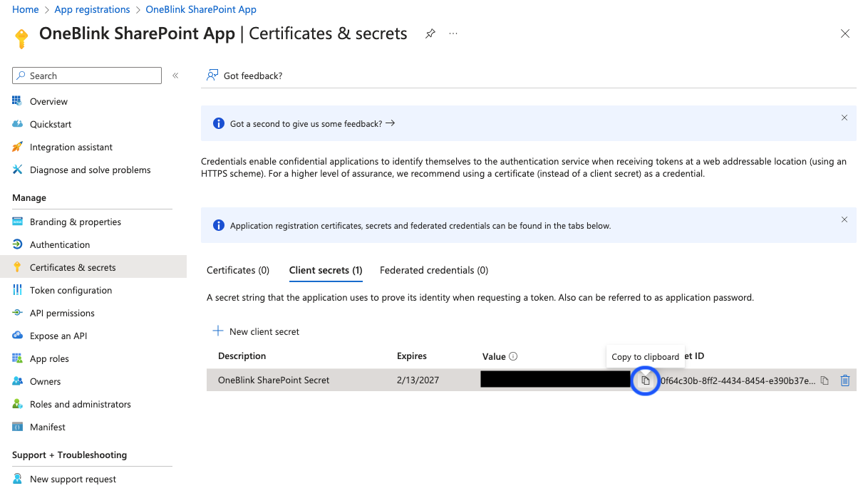
Task: Pin the OneBlink SharePoint App page
Action: tap(430, 33)
